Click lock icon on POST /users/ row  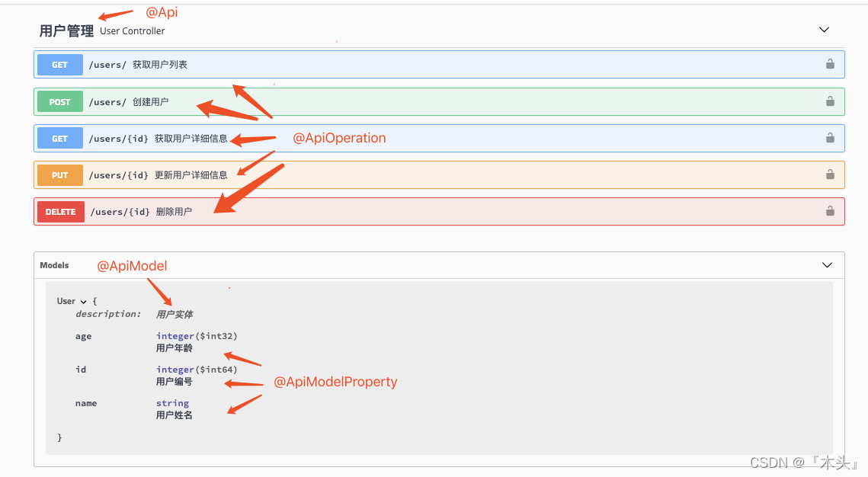(830, 101)
